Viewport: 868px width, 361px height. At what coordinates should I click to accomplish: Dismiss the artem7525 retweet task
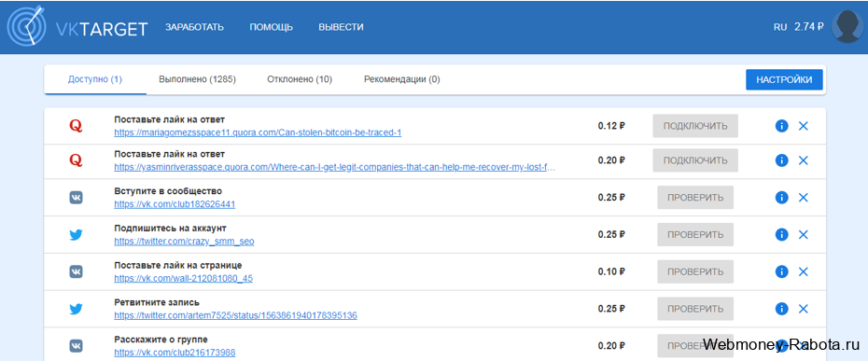(804, 309)
